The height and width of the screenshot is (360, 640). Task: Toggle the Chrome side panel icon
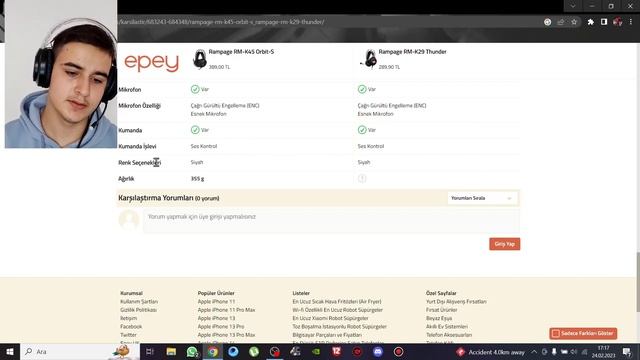coord(604,22)
